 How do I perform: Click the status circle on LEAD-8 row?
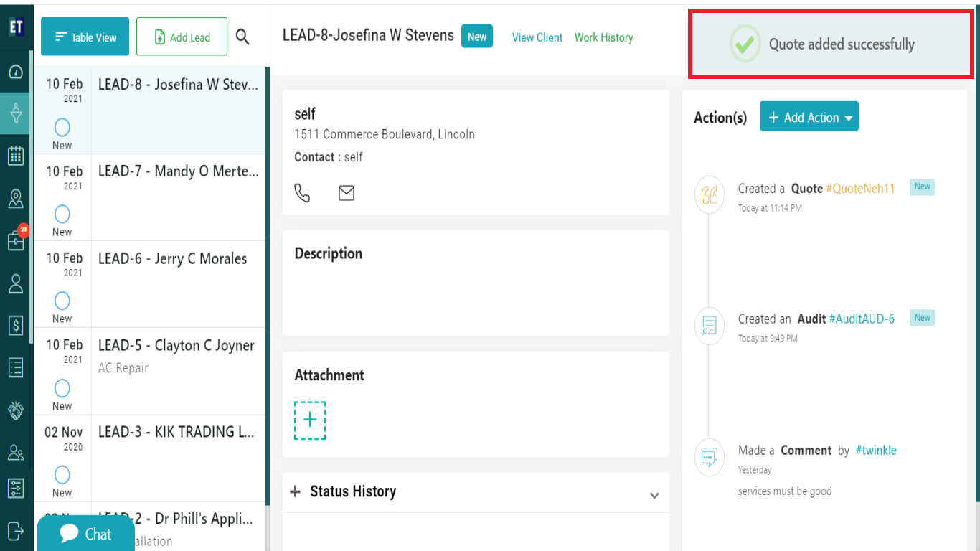click(x=62, y=128)
